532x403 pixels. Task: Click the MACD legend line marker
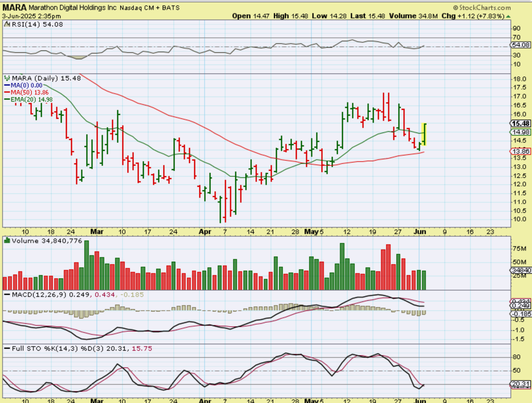[x=7, y=294]
